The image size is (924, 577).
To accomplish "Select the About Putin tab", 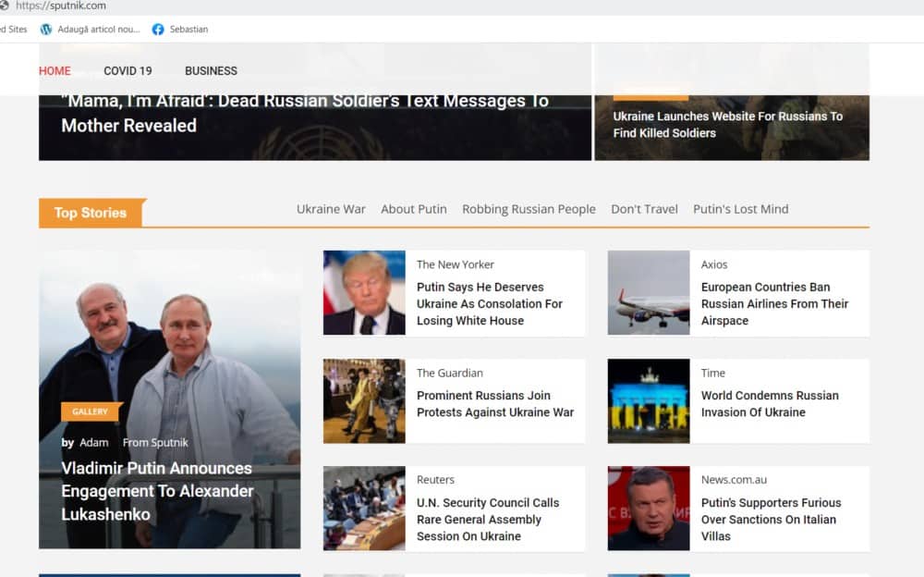I will [x=414, y=209].
